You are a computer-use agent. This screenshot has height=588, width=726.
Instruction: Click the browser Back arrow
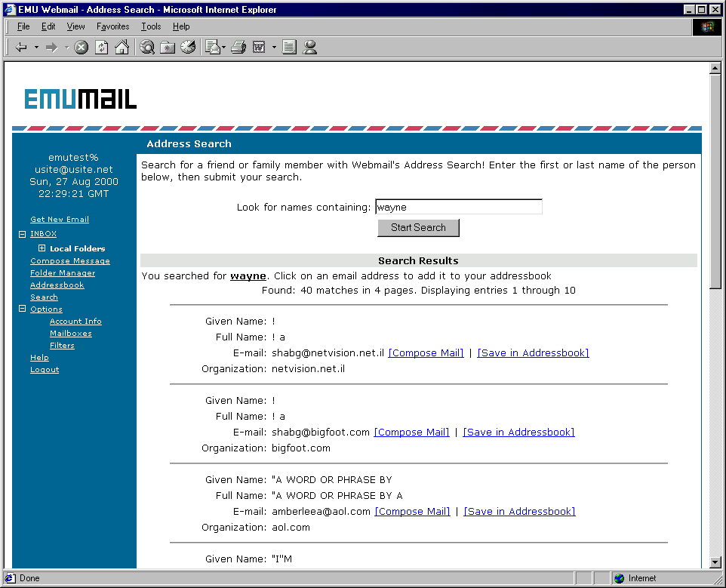point(21,48)
